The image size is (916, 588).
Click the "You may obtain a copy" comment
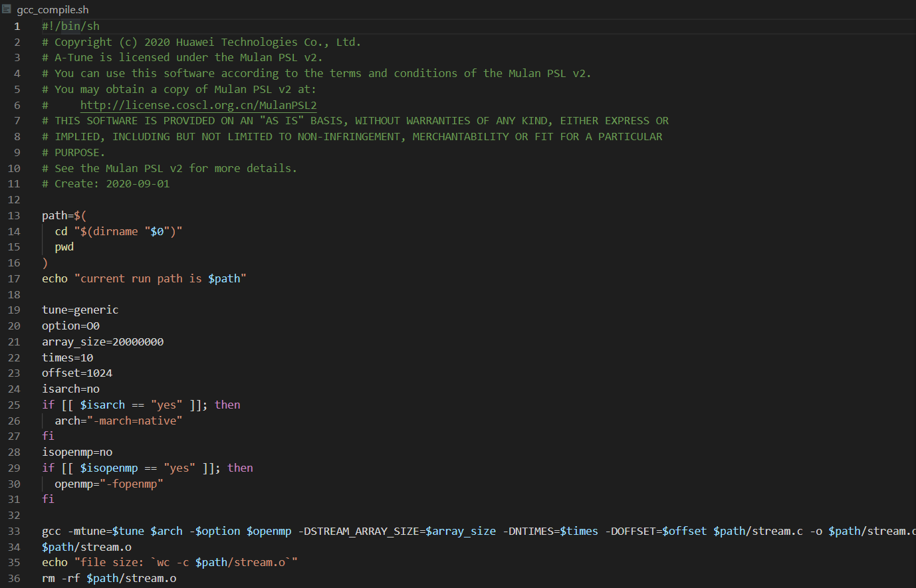click(x=179, y=90)
